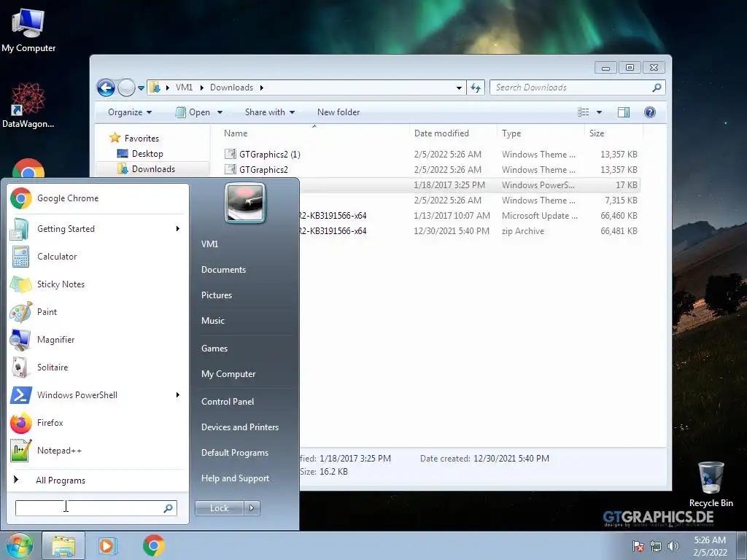Image resolution: width=747 pixels, height=560 pixels.
Task: Click the search magnifier icon in Start menu
Action: [x=169, y=508]
